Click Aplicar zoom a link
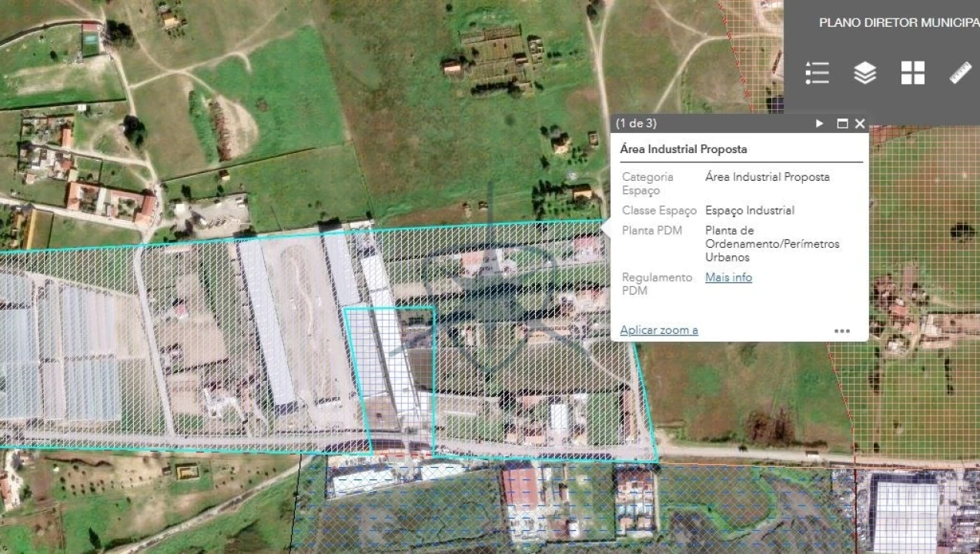The height and width of the screenshot is (554, 980). coord(659,331)
